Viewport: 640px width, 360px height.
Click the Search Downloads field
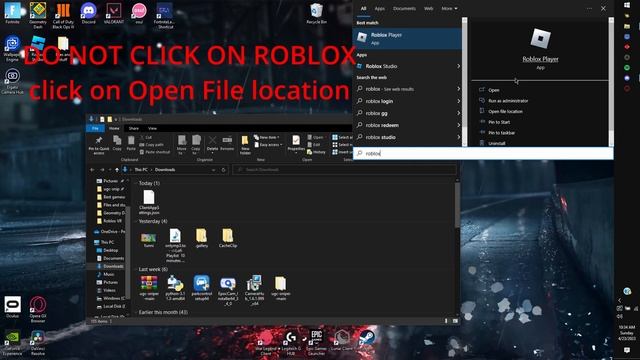(344, 170)
